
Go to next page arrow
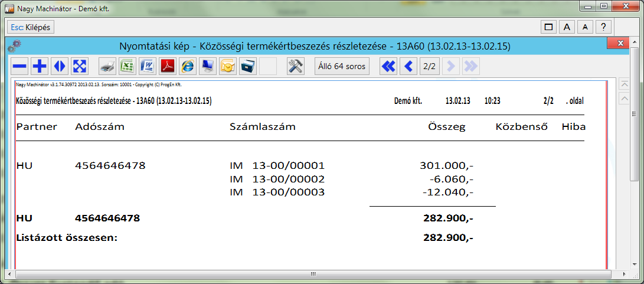450,66
